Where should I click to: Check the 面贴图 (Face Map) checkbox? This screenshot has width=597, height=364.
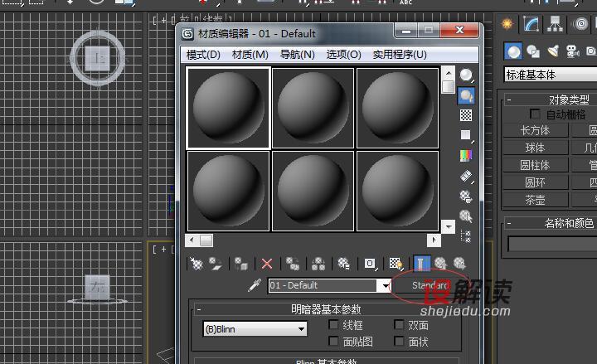(x=334, y=342)
